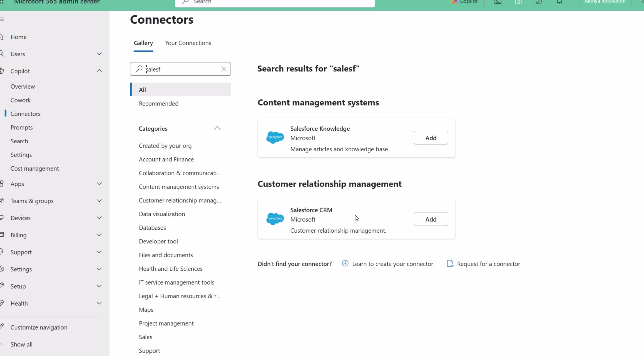
Task: Filter by Account and Finance category
Action: pos(166,159)
